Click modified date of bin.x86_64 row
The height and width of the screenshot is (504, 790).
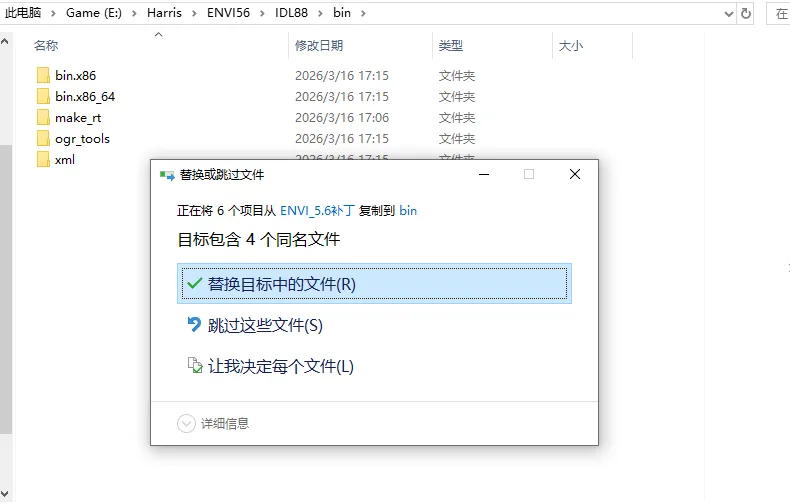point(342,97)
